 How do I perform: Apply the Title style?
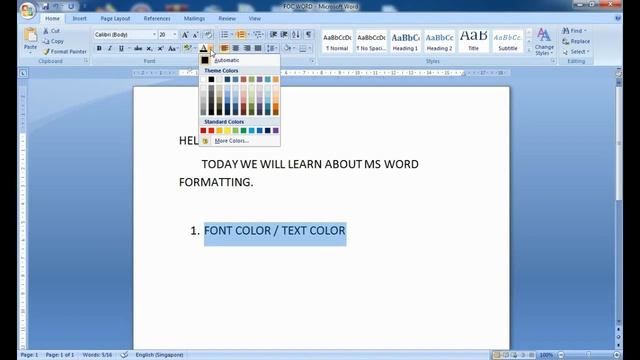click(473, 41)
